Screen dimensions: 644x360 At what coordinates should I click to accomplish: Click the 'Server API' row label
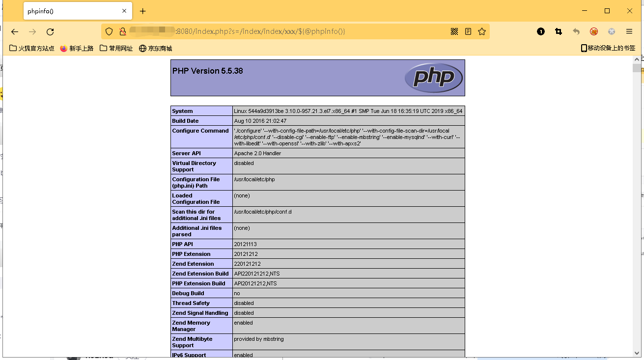click(186, 153)
